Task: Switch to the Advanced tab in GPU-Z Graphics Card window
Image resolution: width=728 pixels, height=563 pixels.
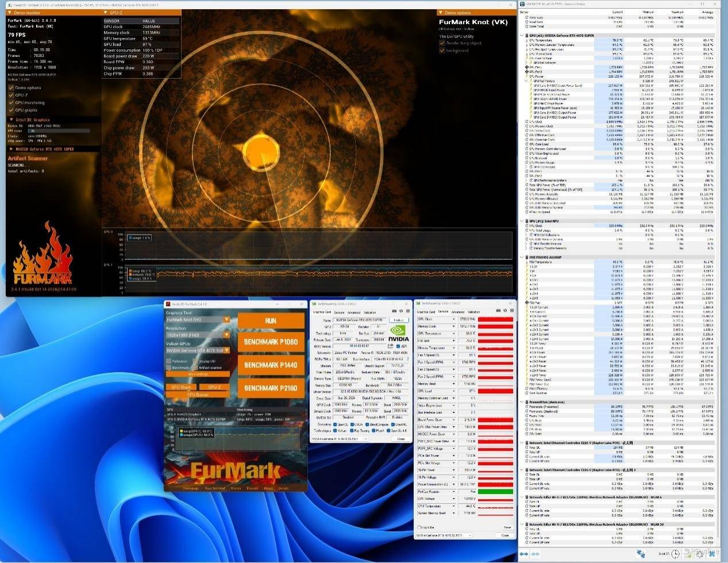Action: coord(354,312)
